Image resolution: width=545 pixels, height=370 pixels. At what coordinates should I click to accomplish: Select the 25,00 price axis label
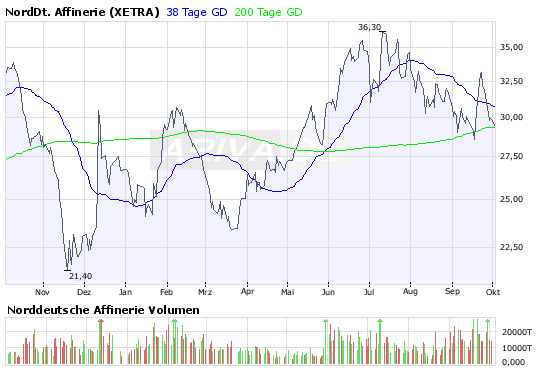511,199
